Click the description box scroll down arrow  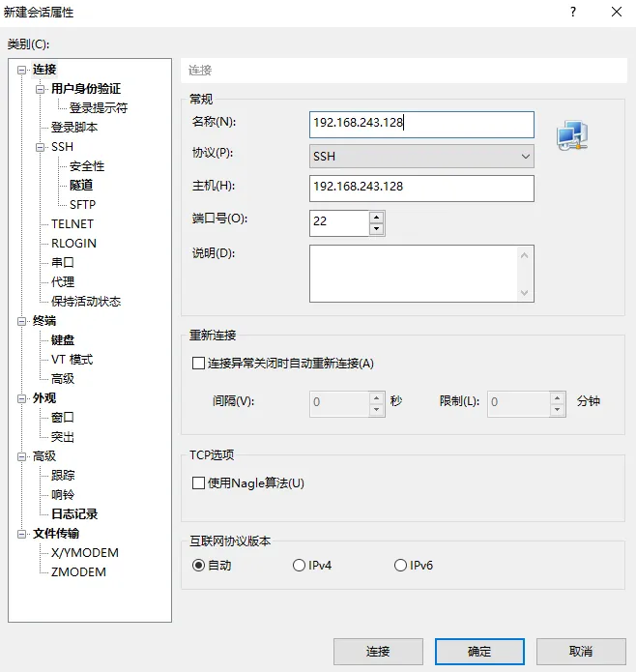[524, 293]
